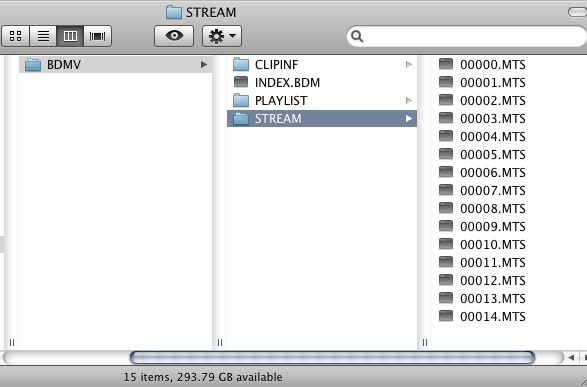Click the search magnifier icon

tap(358, 36)
